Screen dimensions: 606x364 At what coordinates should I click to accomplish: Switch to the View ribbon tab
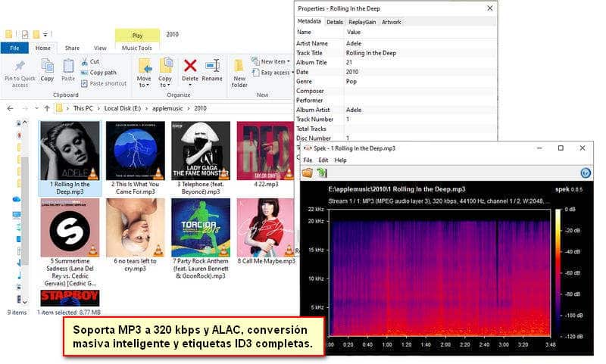100,48
